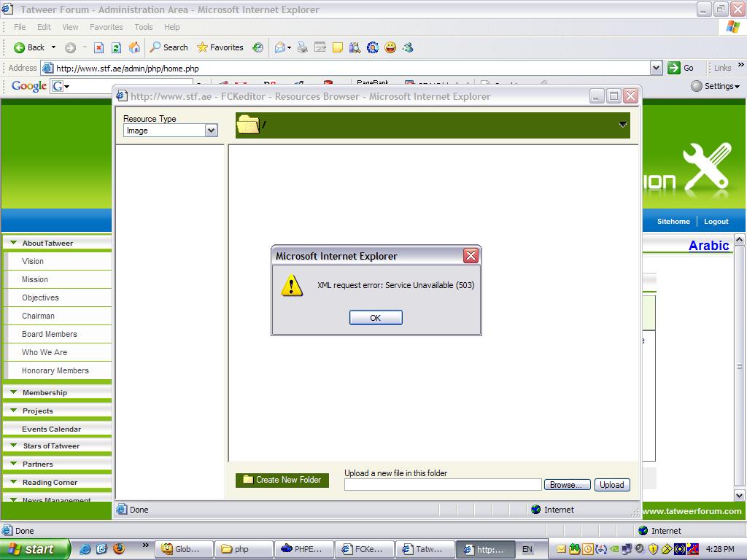Click the Mail envelope icon
Viewport: 747px width, 560px height.
280,47
